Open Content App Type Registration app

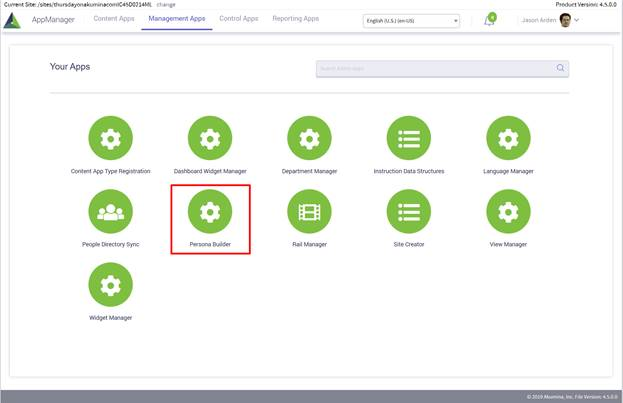tap(111, 138)
